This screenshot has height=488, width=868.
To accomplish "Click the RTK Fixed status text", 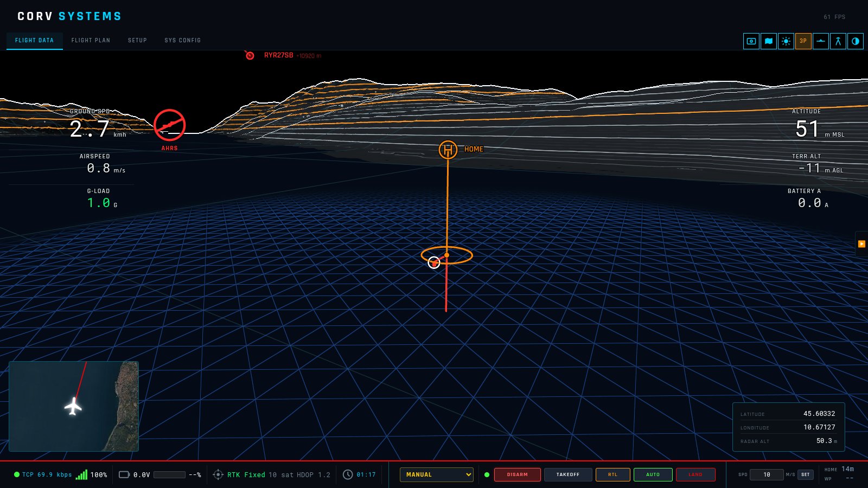I will click(x=246, y=474).
